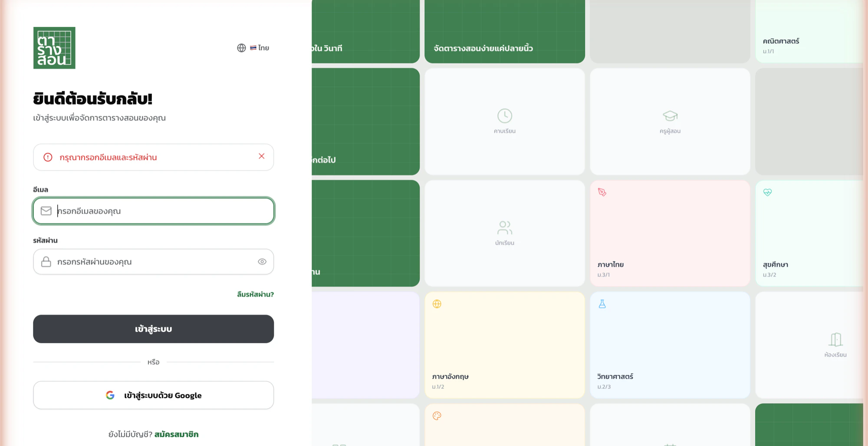Click the red error alert icon
The image size is (868, 446).
(x=48, y=157)
